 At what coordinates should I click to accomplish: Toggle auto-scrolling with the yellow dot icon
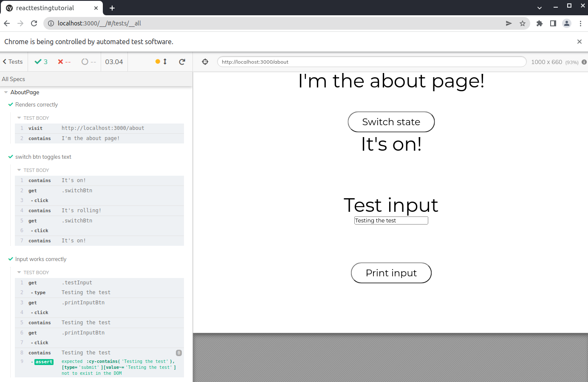point(161,62)
